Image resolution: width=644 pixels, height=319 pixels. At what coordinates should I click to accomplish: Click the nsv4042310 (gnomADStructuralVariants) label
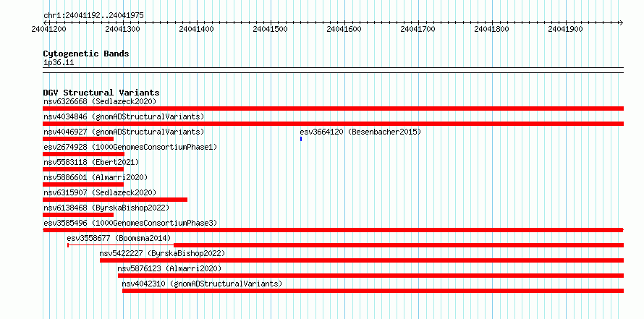coord(202,284)
